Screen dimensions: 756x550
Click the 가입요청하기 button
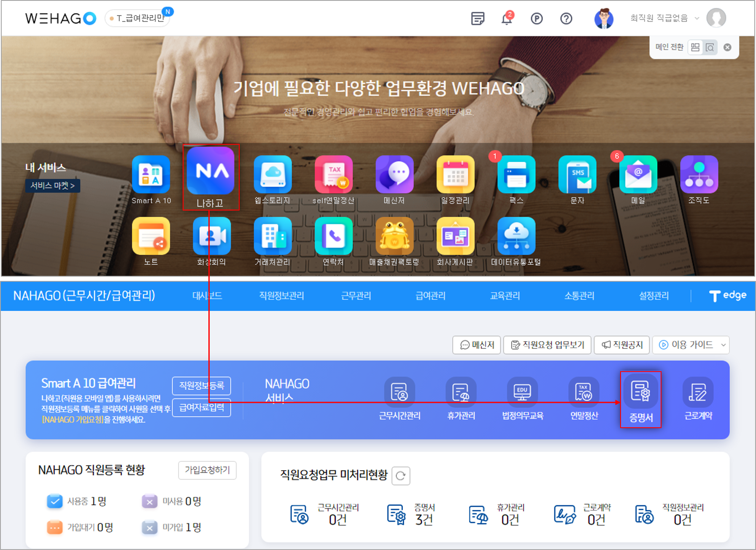point(207,470)
